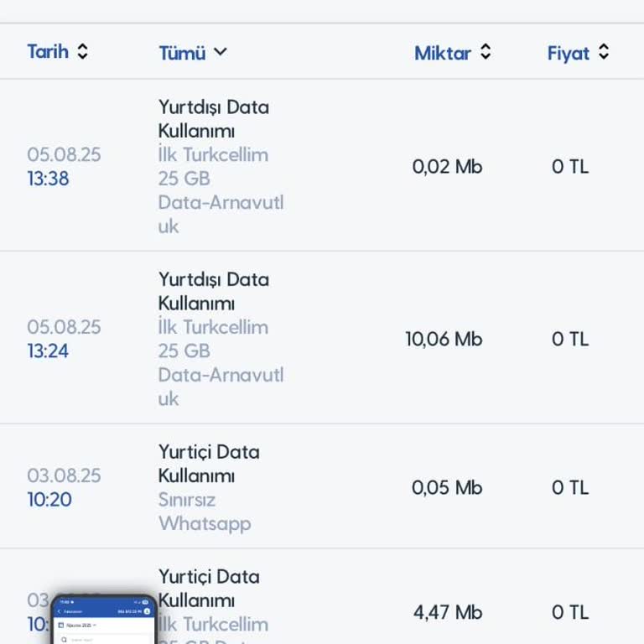The width and height of the screenshot is (644, 644).
Task: Sort the table by Tarih column
Action: coord(47,51)
